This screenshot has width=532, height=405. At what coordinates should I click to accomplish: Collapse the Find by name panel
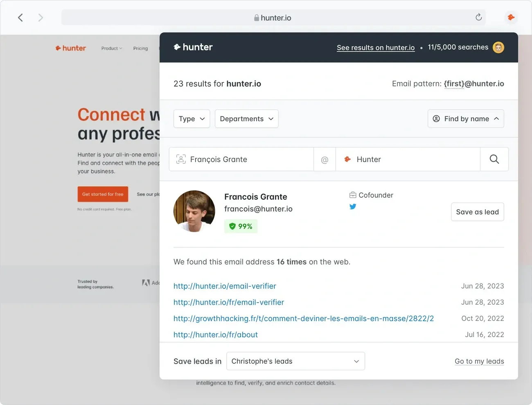pyautogui.click(x=466, y=119)
